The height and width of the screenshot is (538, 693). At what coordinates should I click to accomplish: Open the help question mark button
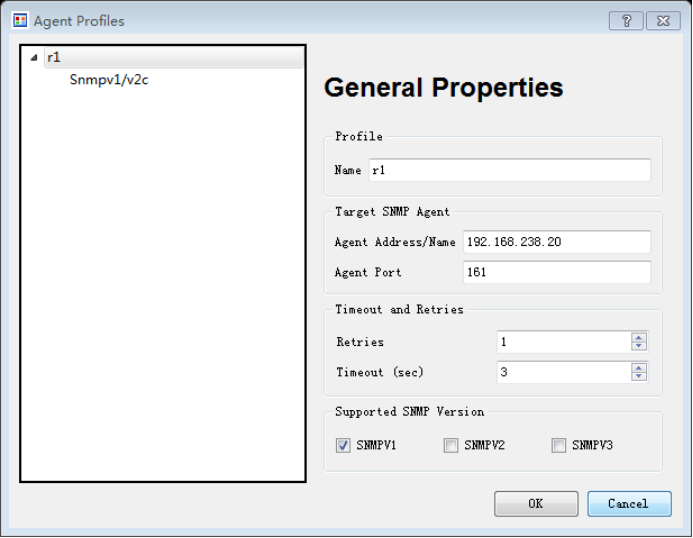point(626,20)
